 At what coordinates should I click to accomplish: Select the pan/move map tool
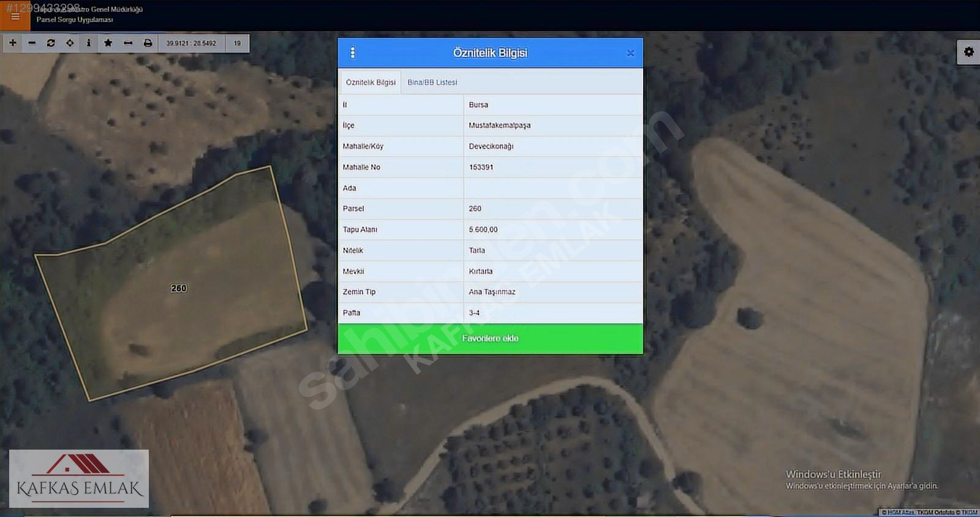(x=70, y=43)
